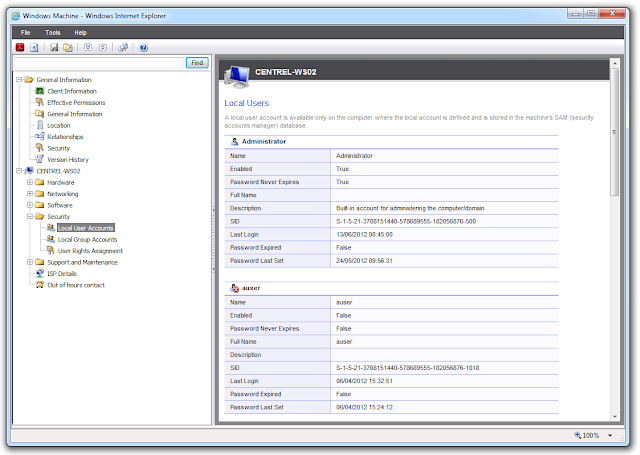Image resolution: width=640 pixels, height=455 pixels.
Task: Select the Version History tree item
Action: click(x=68, y=160)
